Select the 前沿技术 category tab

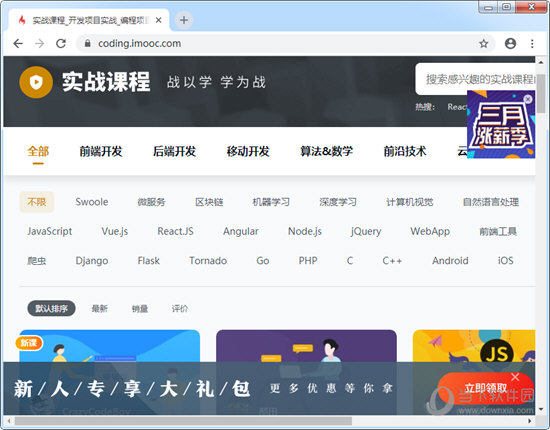click(405, 152)
